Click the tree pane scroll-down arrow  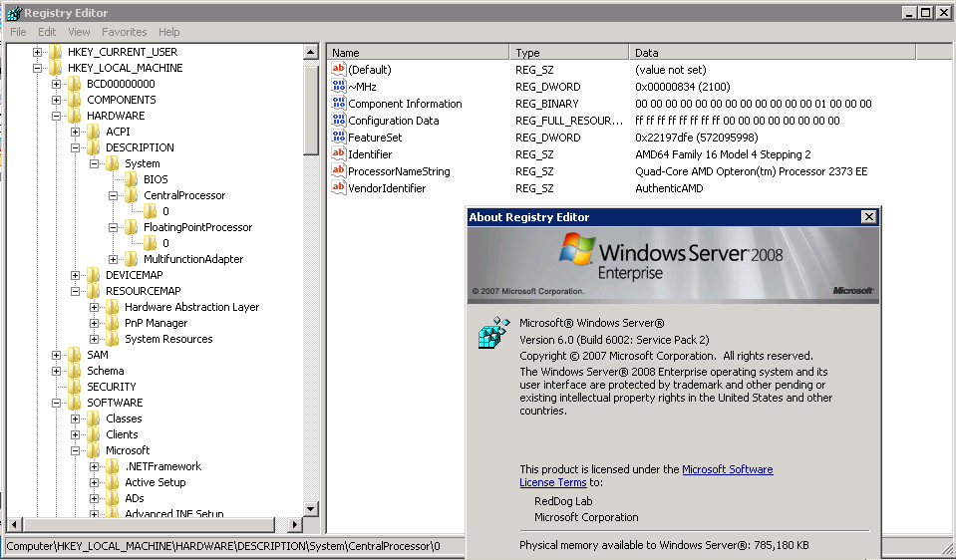click(311, 509)
